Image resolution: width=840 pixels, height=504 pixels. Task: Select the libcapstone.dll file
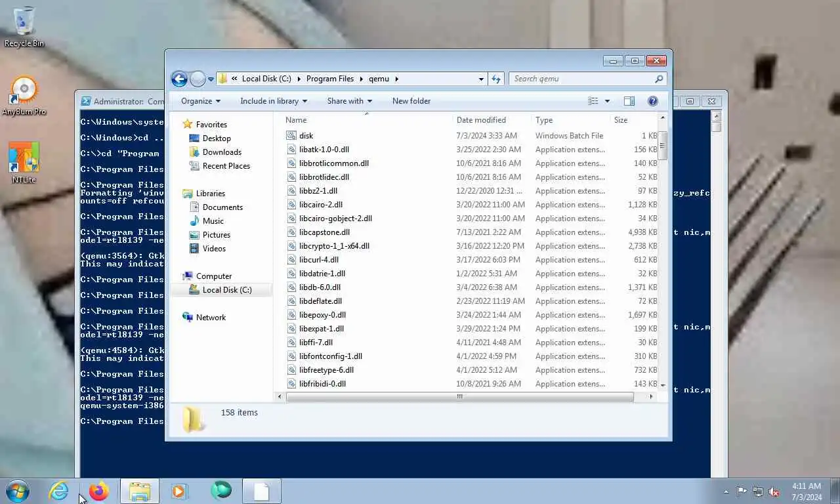pos(324,232)
